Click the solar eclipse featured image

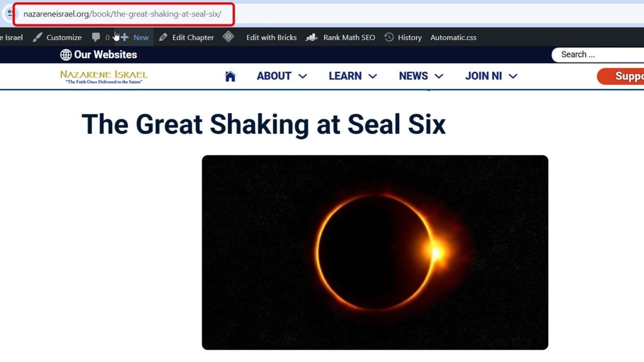[x=375, y=252]
